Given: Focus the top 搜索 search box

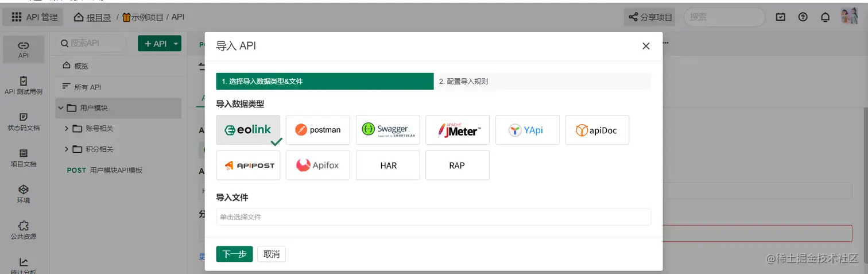Looking at the screenshot, I should click(724, 17).
